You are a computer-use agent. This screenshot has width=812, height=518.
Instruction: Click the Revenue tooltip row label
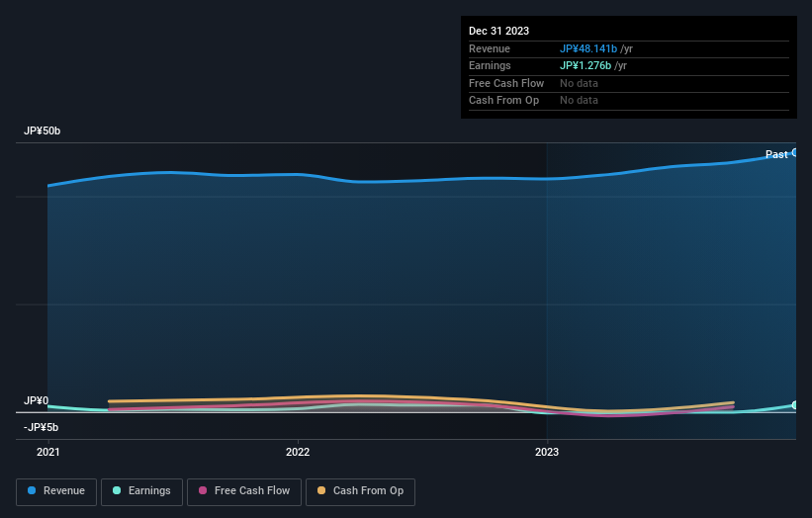pos(490,48)
